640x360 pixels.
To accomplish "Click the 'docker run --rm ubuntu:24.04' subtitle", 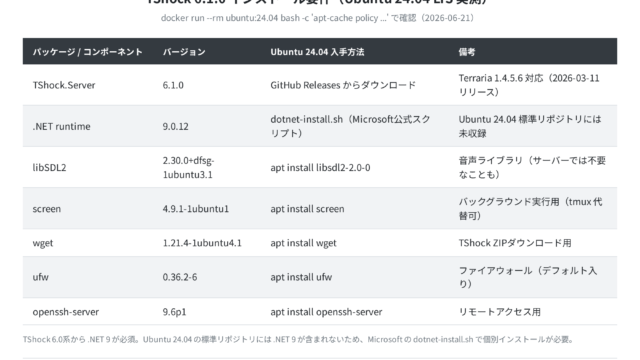I will (317, 18).
